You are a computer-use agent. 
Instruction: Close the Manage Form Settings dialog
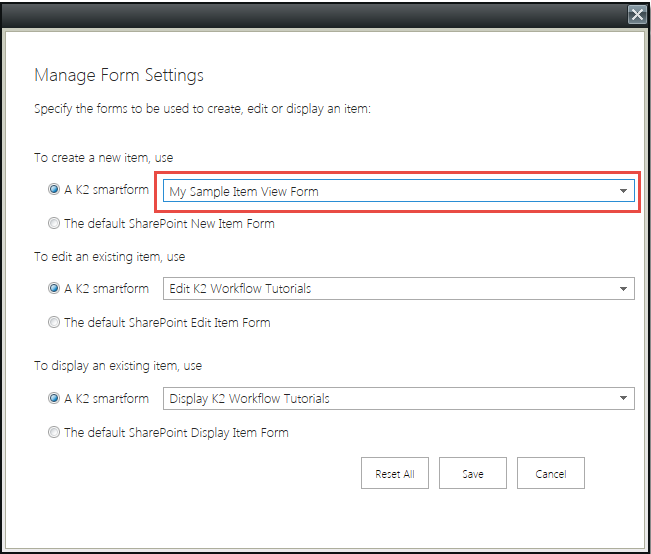(x=637, y=15)
